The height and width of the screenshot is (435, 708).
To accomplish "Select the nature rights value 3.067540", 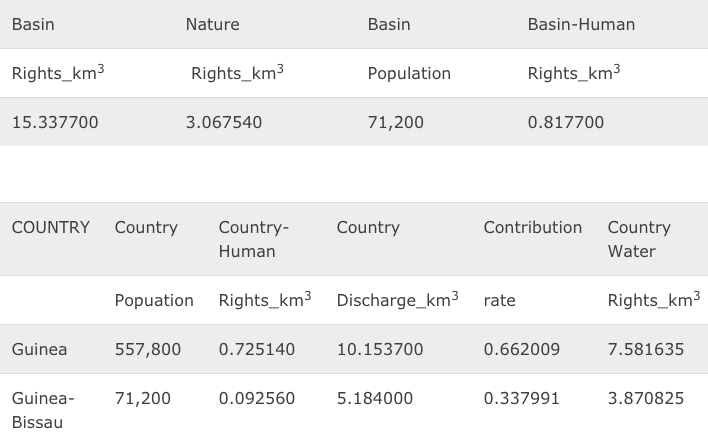I will click(x=224, y=122).
